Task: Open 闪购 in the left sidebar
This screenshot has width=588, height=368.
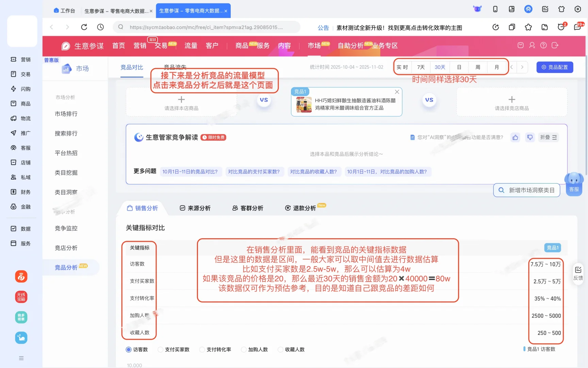Action: [21, 89]
